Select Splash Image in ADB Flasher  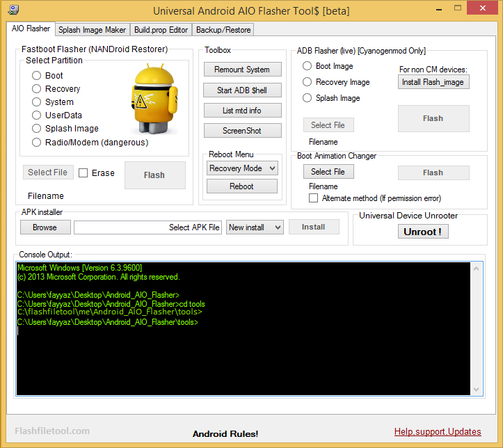(x=307, y=98)
